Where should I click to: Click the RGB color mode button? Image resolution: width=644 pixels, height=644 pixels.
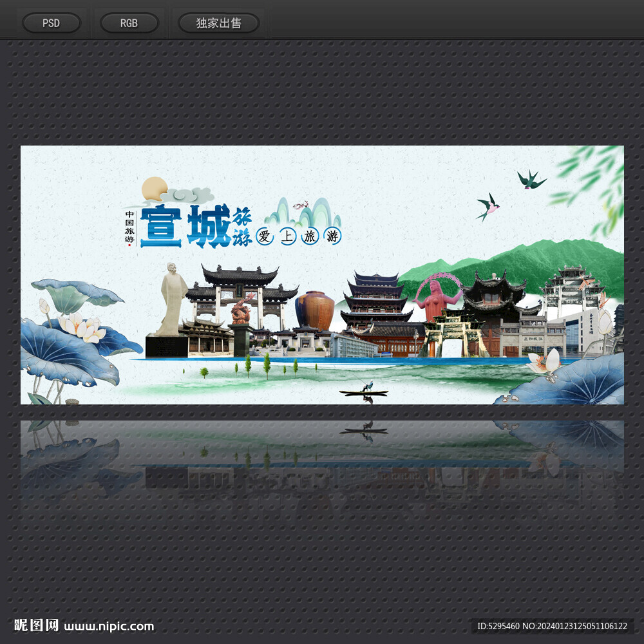click(x=129, y=23)
